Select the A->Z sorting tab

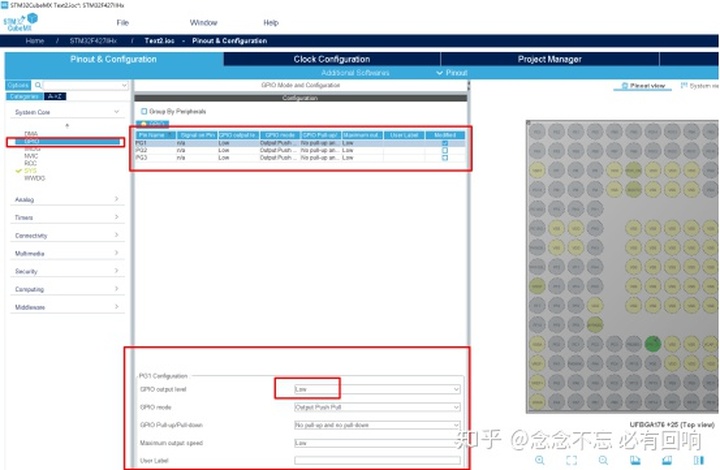55,96
